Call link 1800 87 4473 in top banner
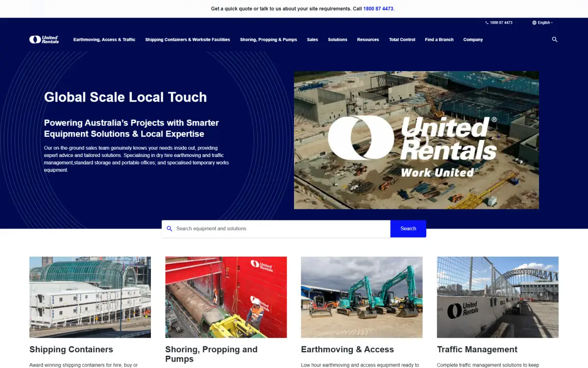Viewport: 588px width, 368px height. [378, 9]
